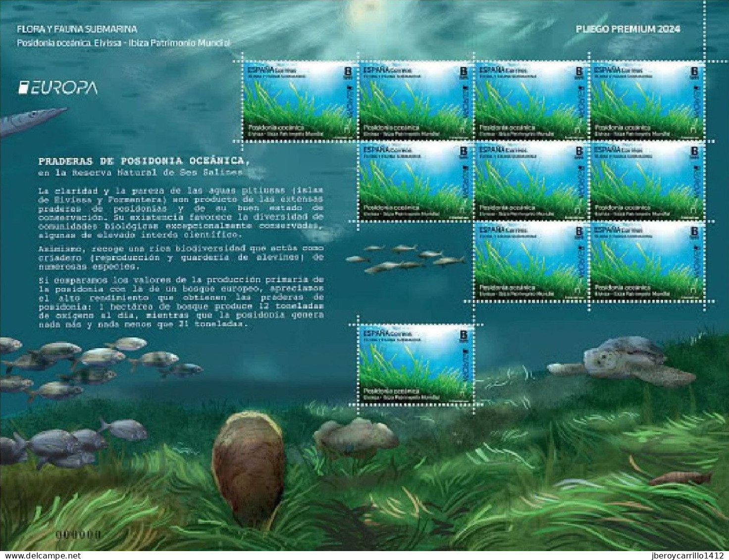Select the isolated single stamp above the seabed
729x560 pixels.
(x=416, y=364)
